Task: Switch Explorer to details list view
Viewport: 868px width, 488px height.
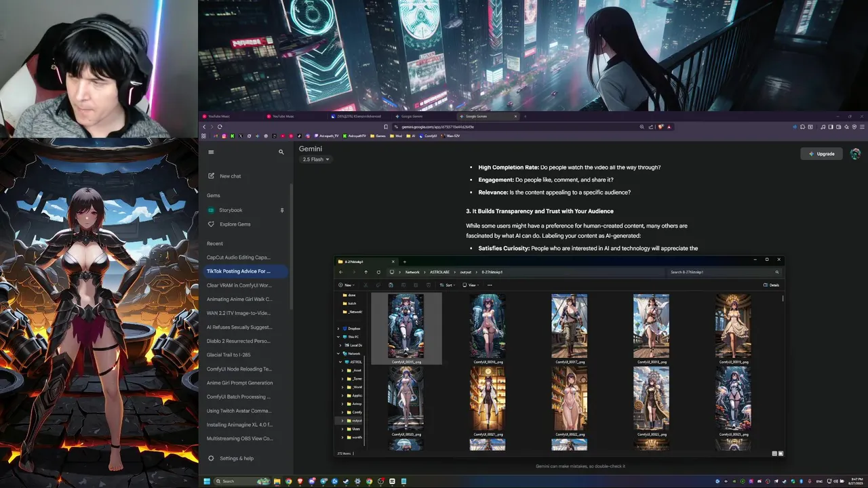Action: point(774,453)
